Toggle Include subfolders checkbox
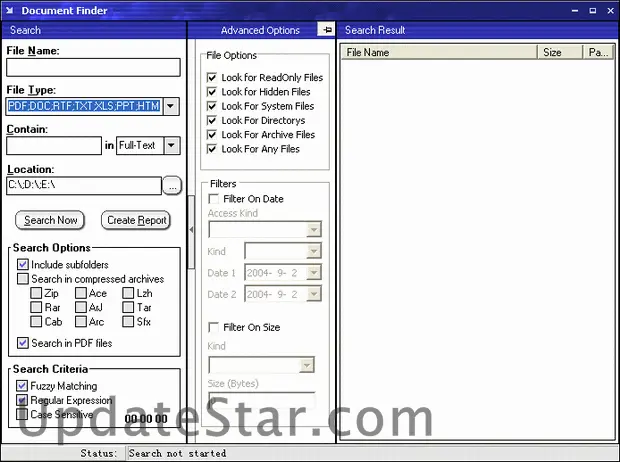 23,264
